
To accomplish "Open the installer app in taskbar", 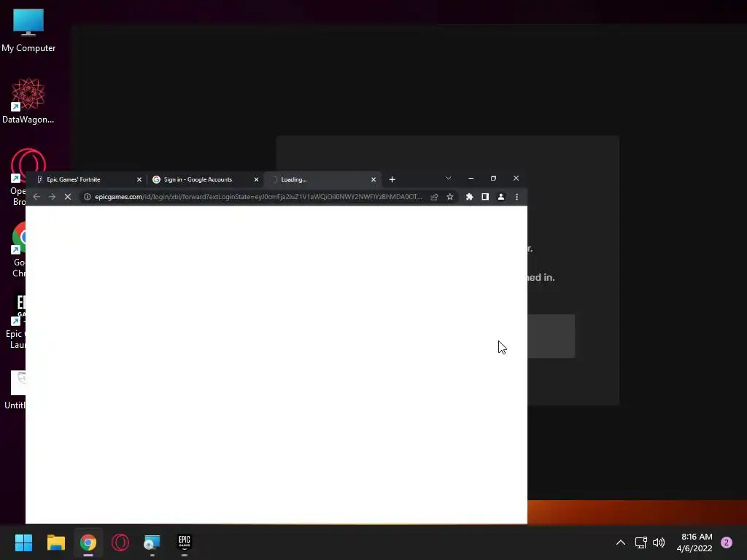I will [x=152, y=542].
